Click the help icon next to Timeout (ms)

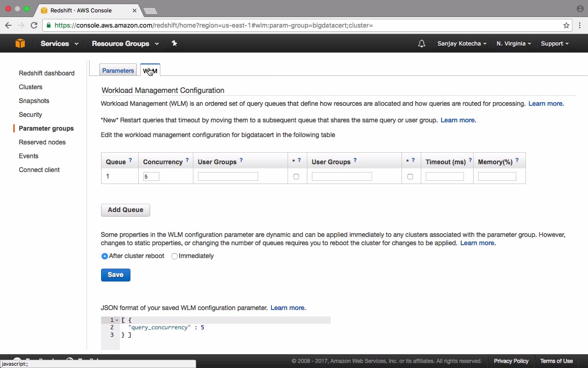tap(470, 160)
